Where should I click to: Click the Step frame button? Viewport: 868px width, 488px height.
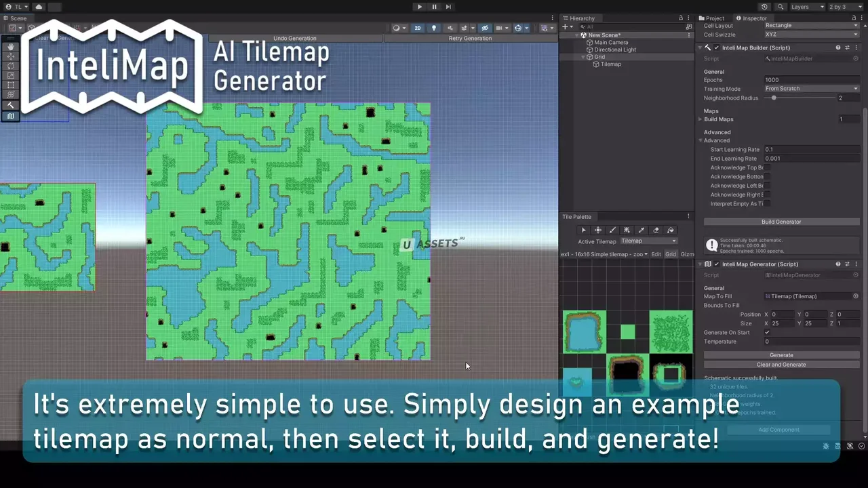pyautogui.click(x=449, y=7)
